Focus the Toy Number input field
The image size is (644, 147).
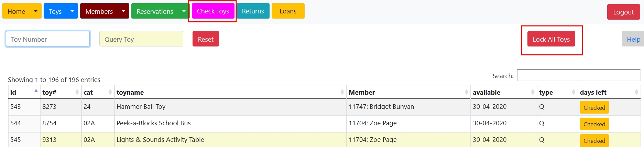tap(48, 39)
